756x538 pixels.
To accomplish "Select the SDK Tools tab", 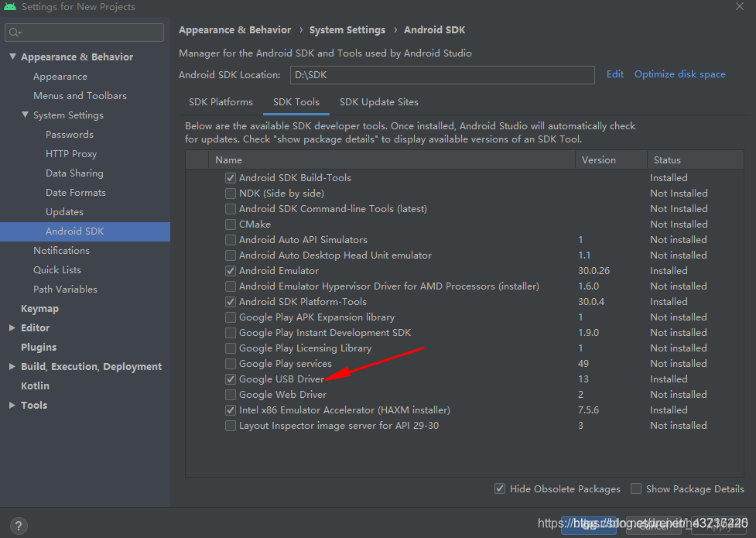I will (296, 102).
